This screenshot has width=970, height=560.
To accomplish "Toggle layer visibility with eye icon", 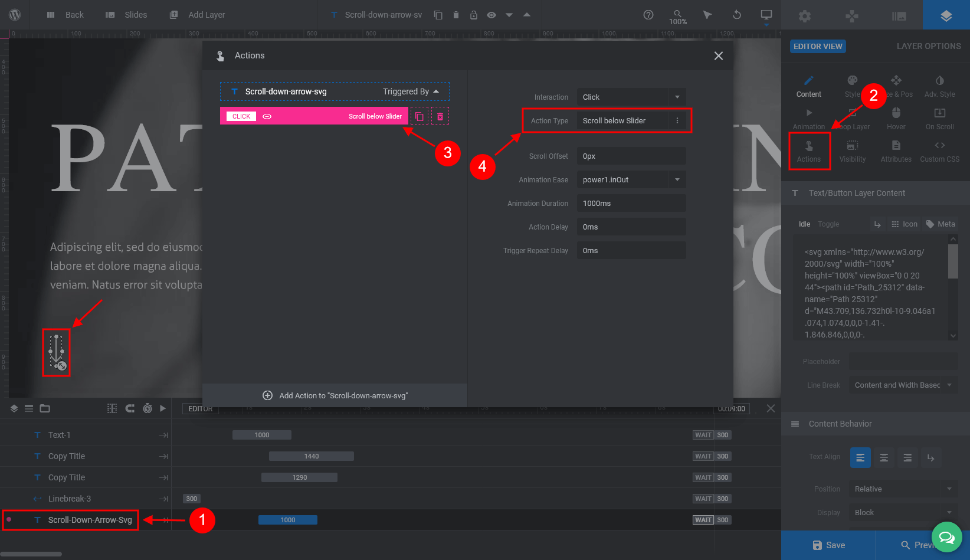I will pos(491,15).
